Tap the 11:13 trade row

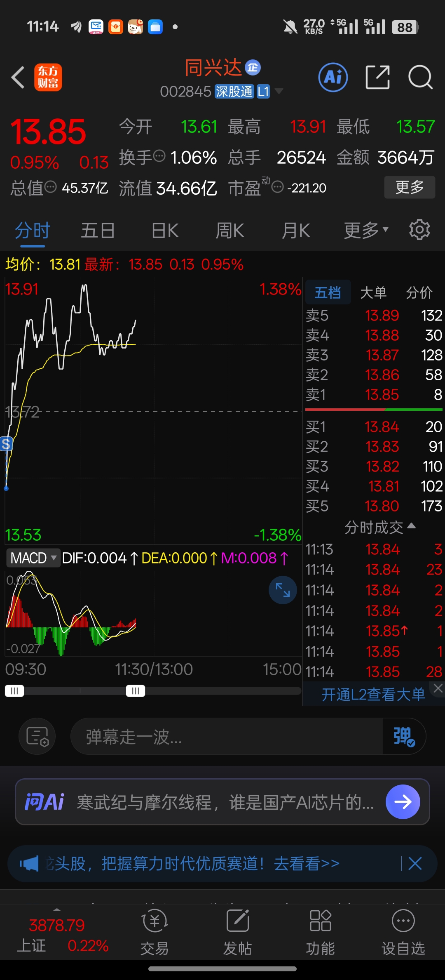point(374,549)
